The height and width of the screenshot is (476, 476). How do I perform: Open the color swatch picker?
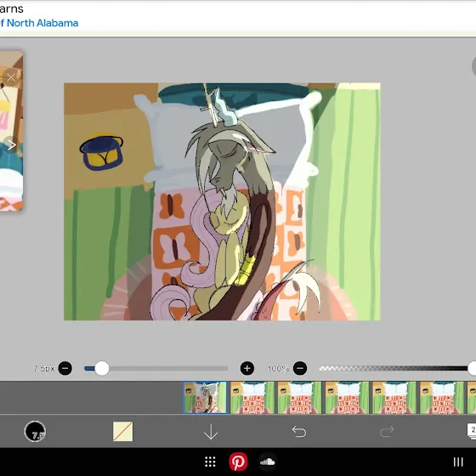click(122, 432)
